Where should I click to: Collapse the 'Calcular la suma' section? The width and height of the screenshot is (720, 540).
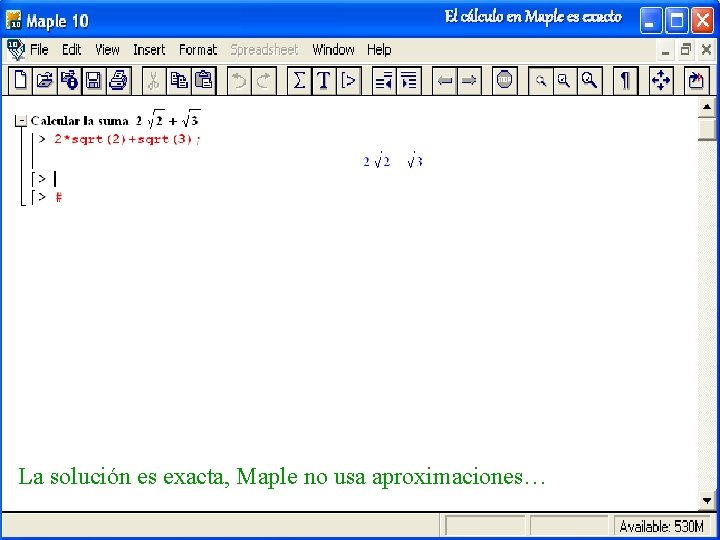point(21,121)
